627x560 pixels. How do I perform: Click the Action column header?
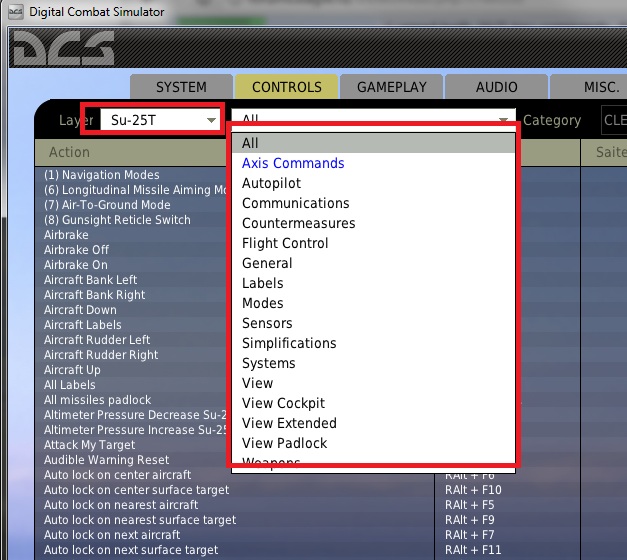click(132, 152)
